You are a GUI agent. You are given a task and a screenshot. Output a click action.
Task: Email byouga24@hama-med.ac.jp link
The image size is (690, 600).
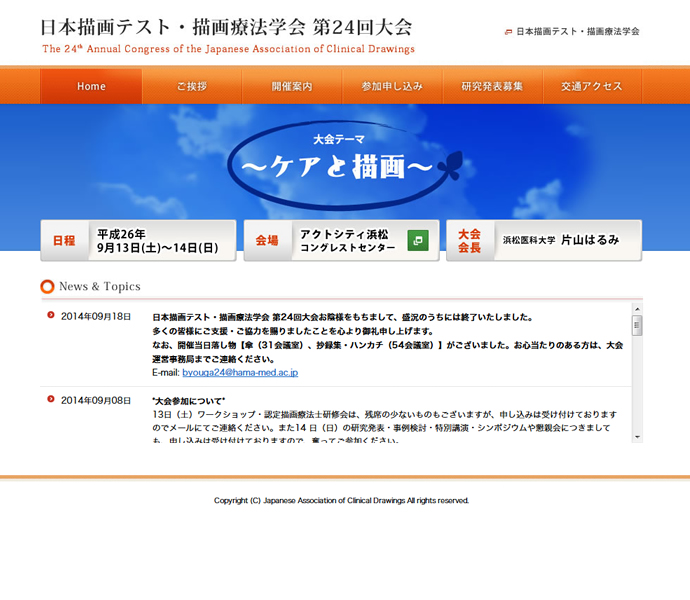tap(240, 372)
